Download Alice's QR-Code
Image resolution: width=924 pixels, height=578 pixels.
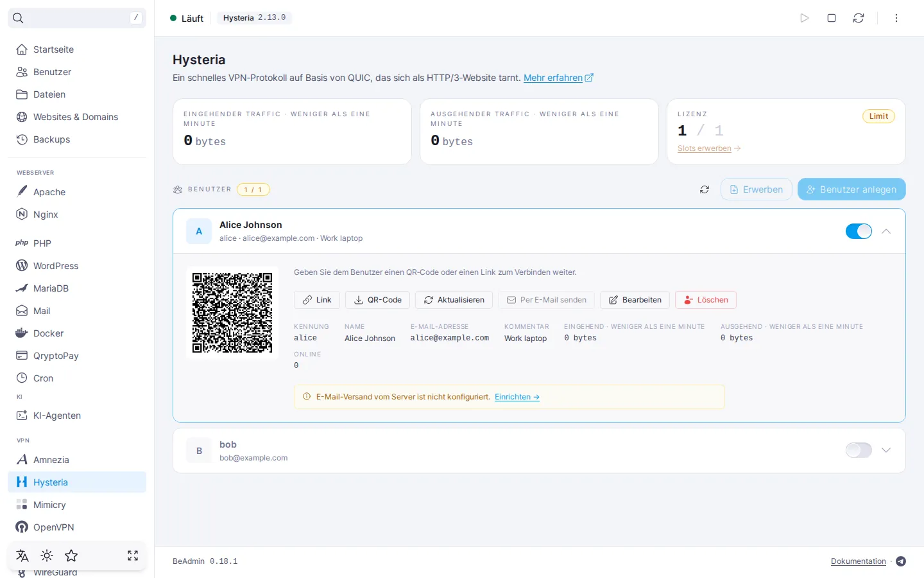pos(377,300)
